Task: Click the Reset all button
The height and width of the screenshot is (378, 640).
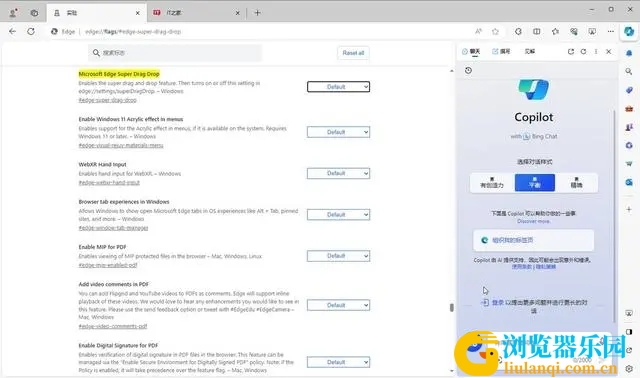Action: pos(353,53)
